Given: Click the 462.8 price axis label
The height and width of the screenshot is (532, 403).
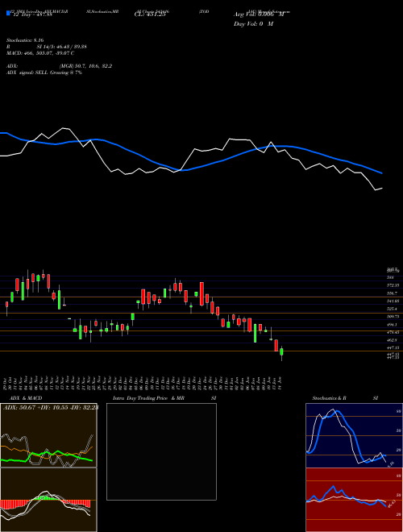Looking at the screenshot, I should point(393,340).
